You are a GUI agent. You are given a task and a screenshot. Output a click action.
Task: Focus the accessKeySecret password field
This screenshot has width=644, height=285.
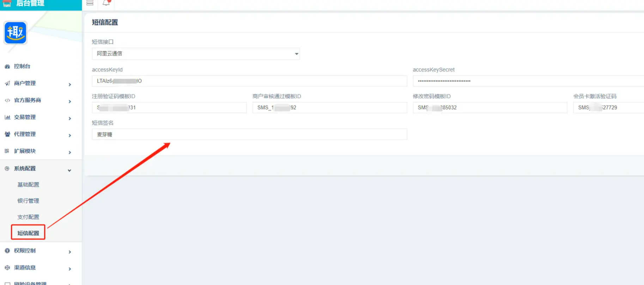point(528,81)
